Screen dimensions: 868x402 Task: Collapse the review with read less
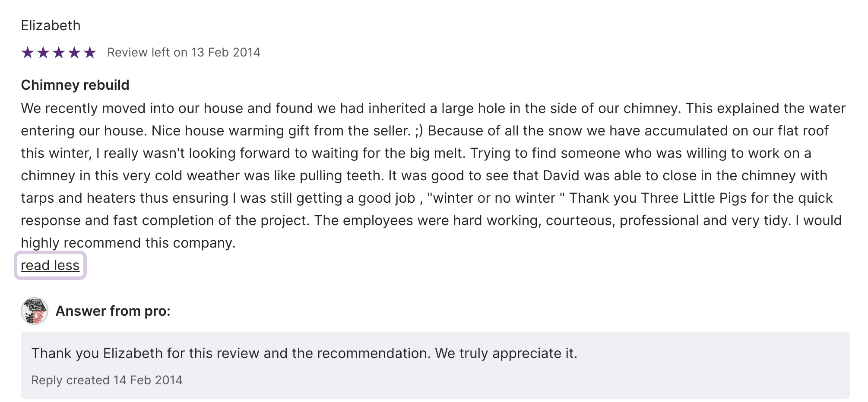click(50, 265)
